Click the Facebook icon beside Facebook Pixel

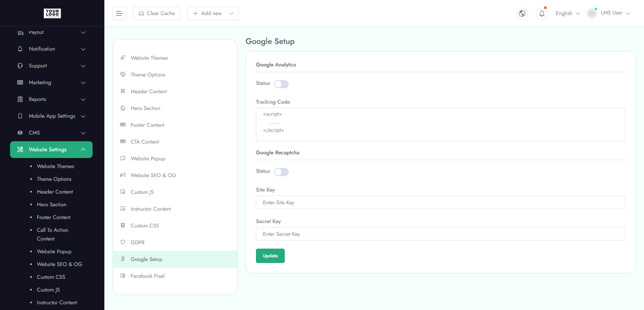point(123,276)
